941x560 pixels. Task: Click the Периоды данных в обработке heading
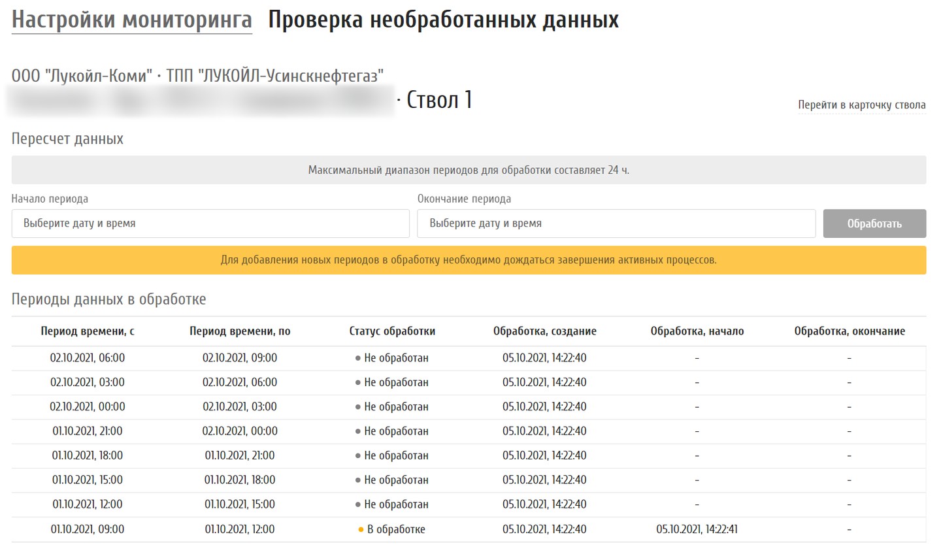tap(109, 299)
